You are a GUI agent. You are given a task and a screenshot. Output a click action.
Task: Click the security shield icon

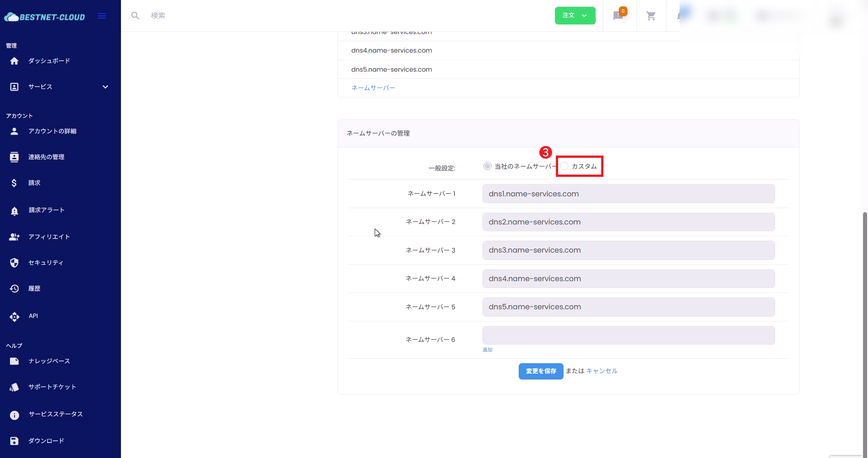(14, 263)
